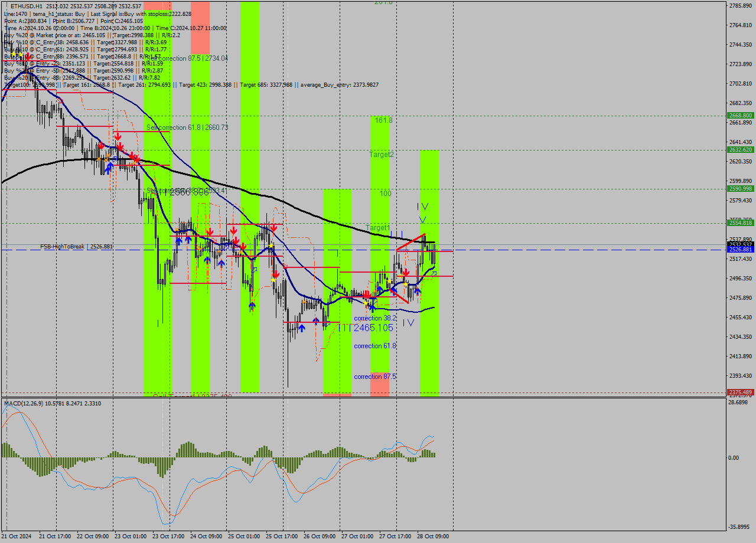Click the 2434.350 price scale value
The image size is (756, 543).
[x=741, y=336]
